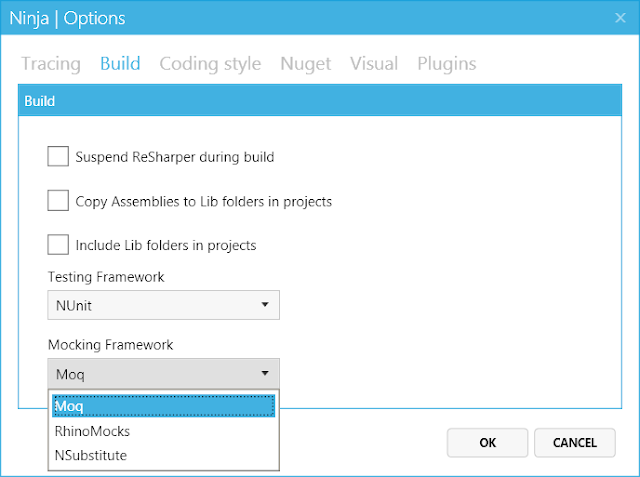Toggle Copy Assemblies to Lib folders checkbox
The height and width of the screenshot is (477, 640).
pyautogui.click(x=58, y=201)
